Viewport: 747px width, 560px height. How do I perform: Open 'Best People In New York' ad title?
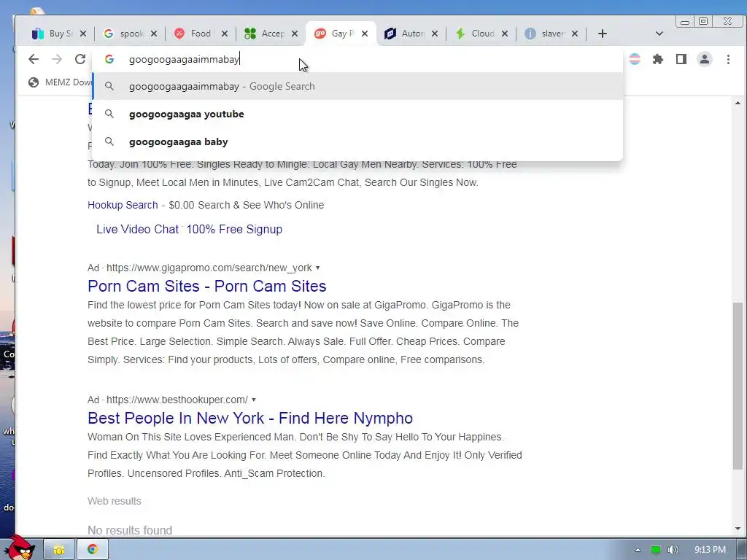250,418
